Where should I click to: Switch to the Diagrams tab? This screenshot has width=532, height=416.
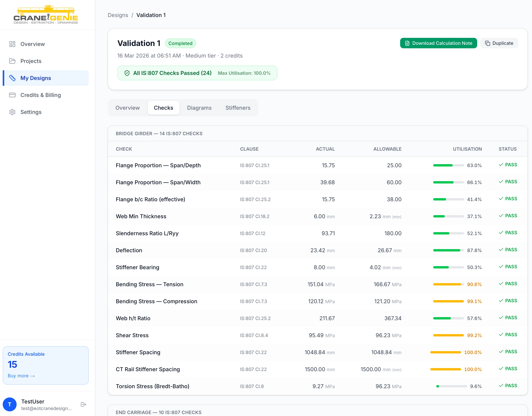(x=199, y=108)
